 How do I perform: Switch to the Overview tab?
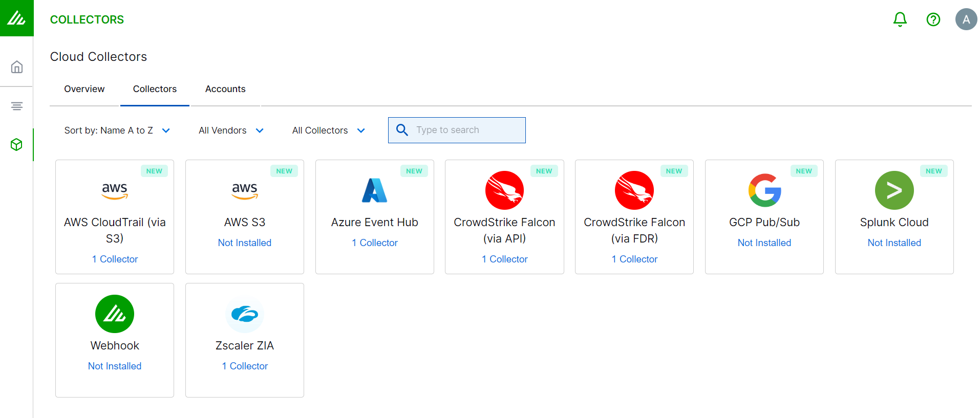84,89
